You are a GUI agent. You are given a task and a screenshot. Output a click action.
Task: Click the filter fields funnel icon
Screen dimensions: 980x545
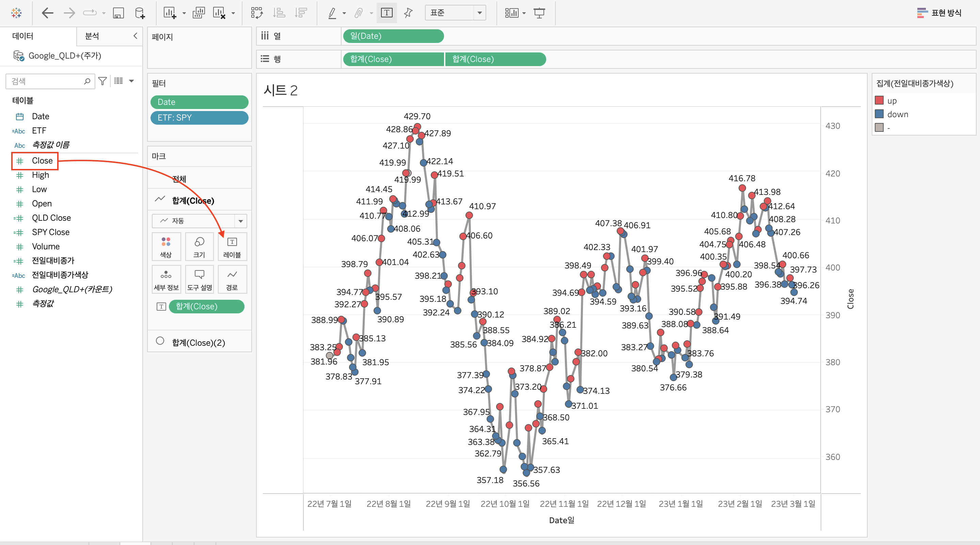point(102,81)
